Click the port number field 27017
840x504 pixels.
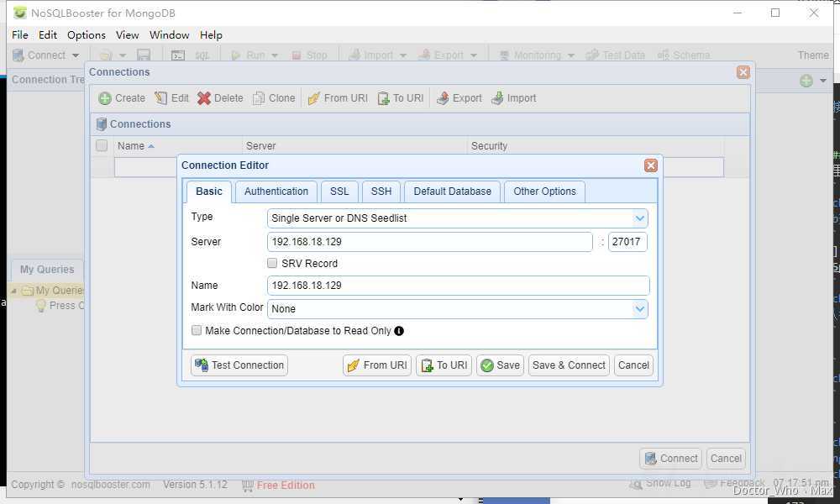coord(627,242)
